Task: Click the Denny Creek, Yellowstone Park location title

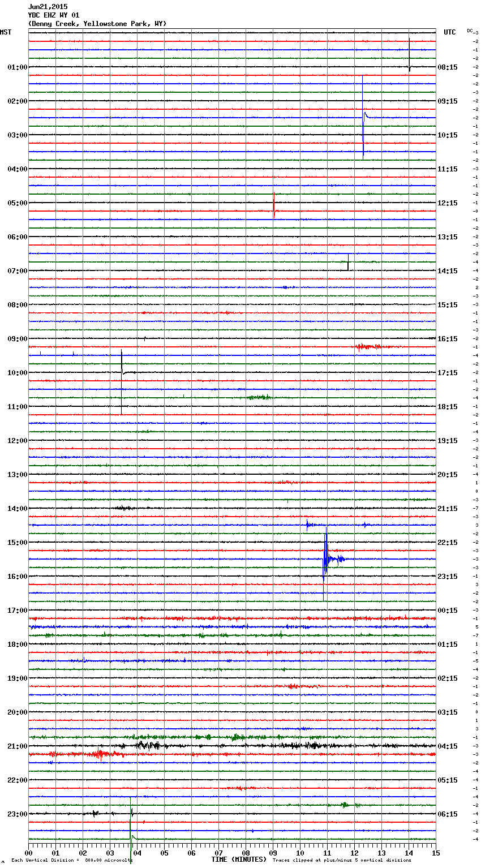Action: [97, 24]
